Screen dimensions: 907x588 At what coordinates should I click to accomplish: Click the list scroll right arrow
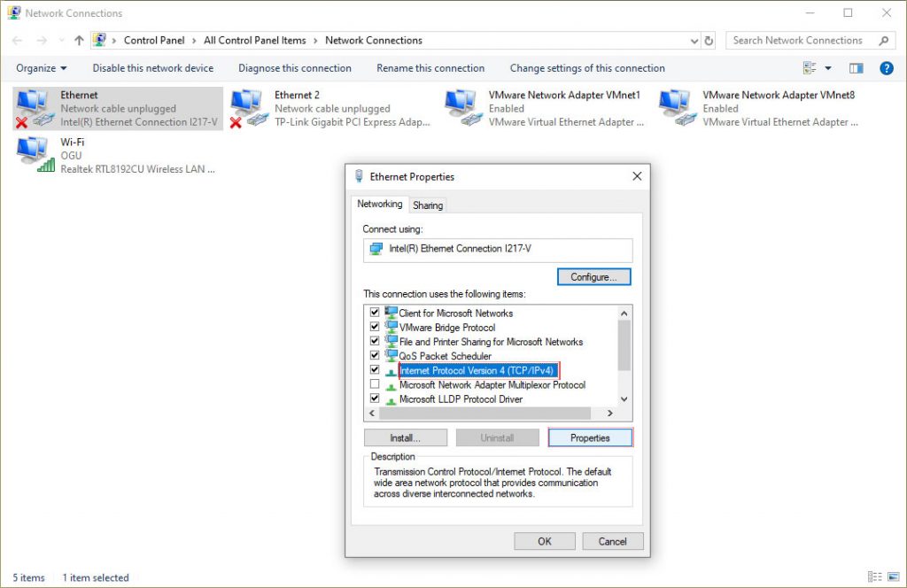pos(609,413)
